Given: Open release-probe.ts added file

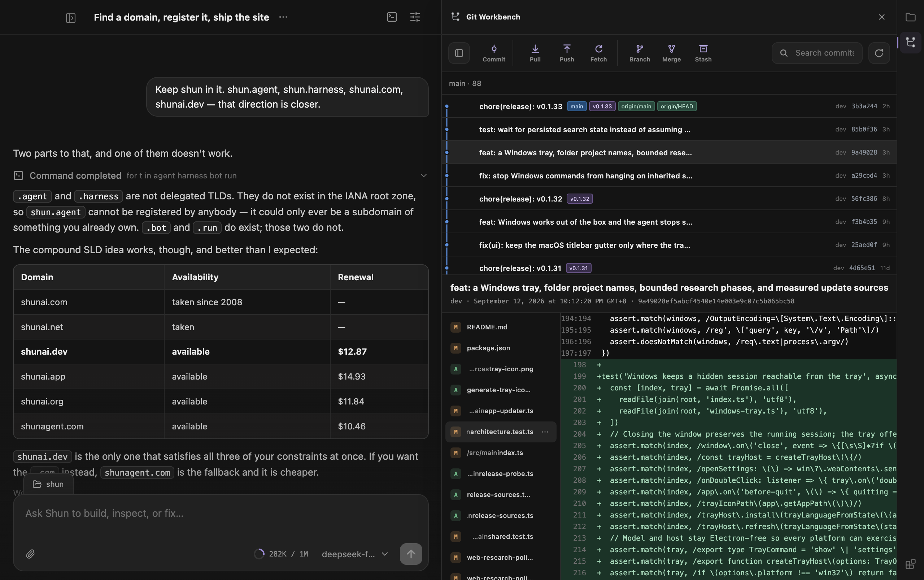Looking at the screenshot, I should pos(500,473).
